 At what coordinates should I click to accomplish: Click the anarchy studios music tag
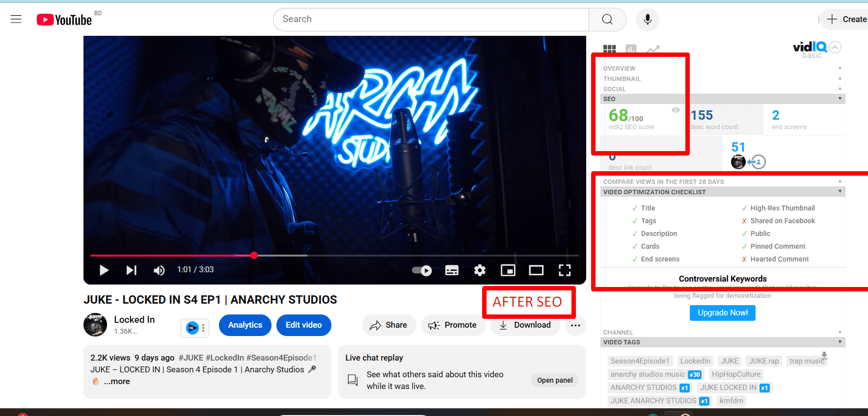pos(655,374)
